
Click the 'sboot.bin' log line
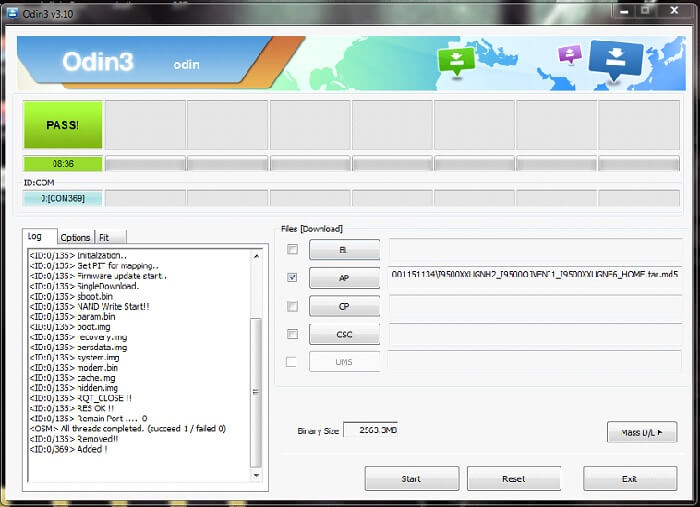pyautogui.click(x=71, y=296)
